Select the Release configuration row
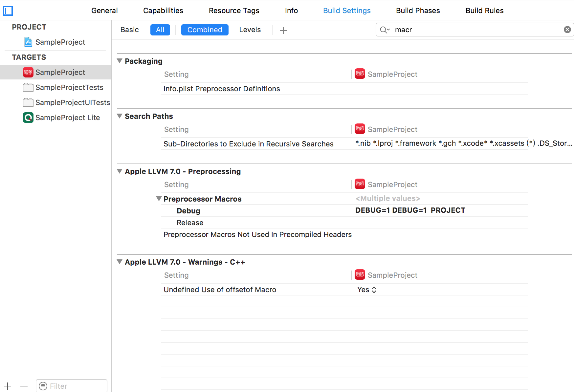The image size is (574, 392). click(344, 223)
